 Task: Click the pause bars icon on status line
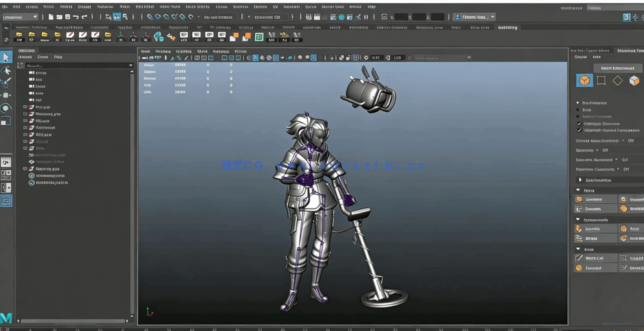(x=365, y=17)
